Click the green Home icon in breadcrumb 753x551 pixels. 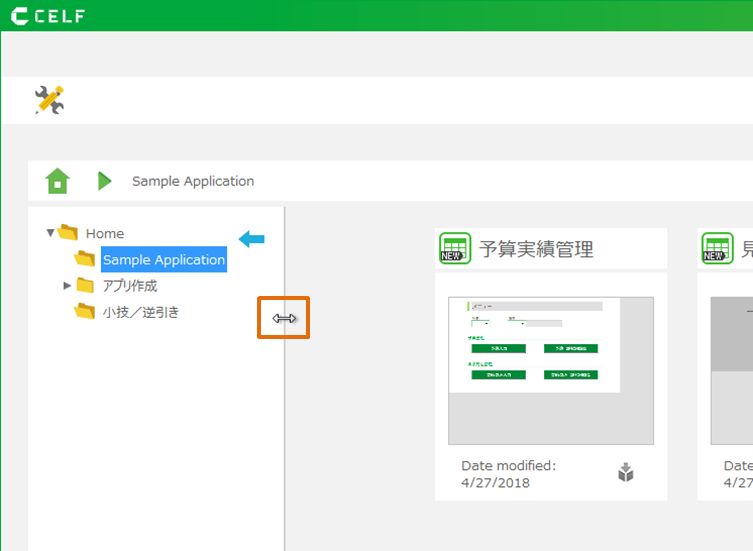[x=58, y=181]
